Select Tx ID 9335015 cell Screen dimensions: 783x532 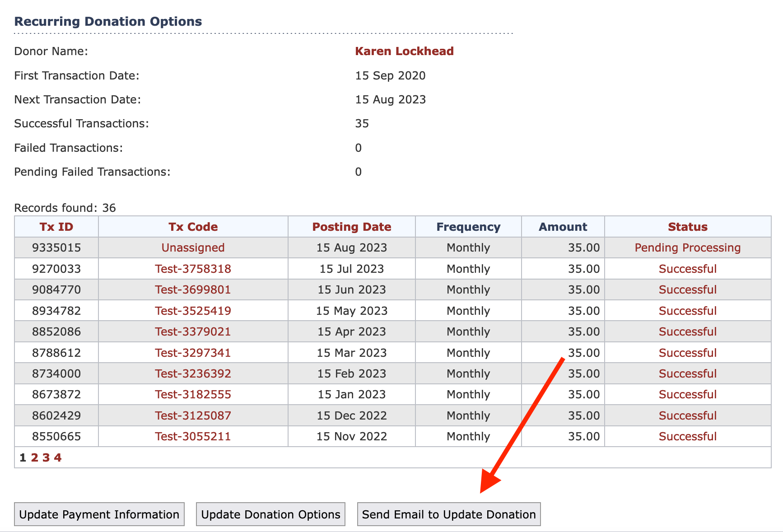[56, 247]
